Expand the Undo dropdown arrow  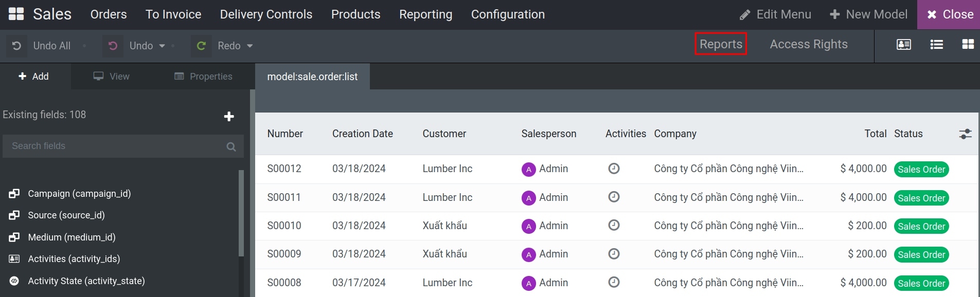coord(162,46)
